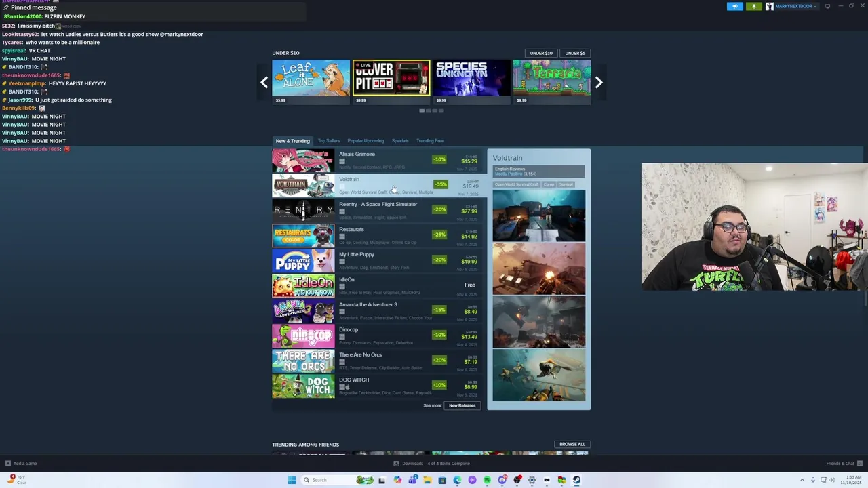Click Steam icon on taskbar
The height and width of the screenshot is (488, 868).
point(576,480)
